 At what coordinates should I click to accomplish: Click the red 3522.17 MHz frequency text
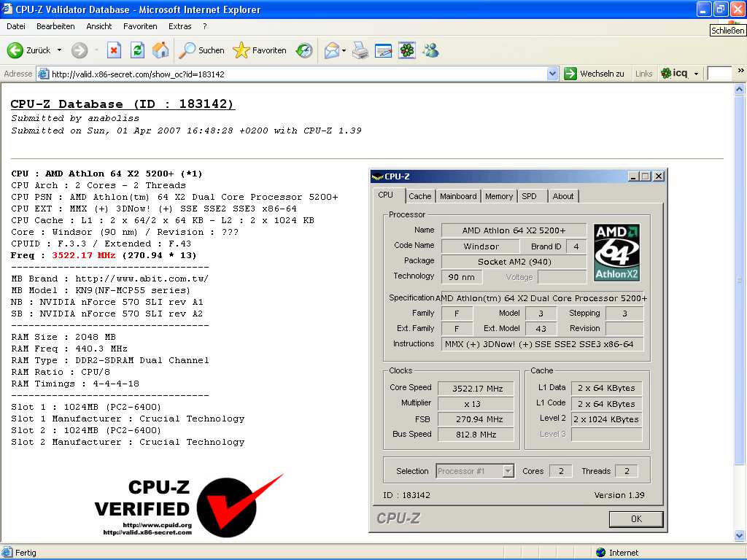tap(84, 255)
